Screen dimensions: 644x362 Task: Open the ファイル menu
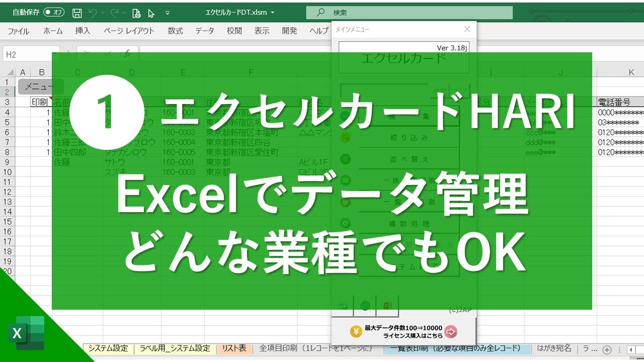tap(18, 31)
